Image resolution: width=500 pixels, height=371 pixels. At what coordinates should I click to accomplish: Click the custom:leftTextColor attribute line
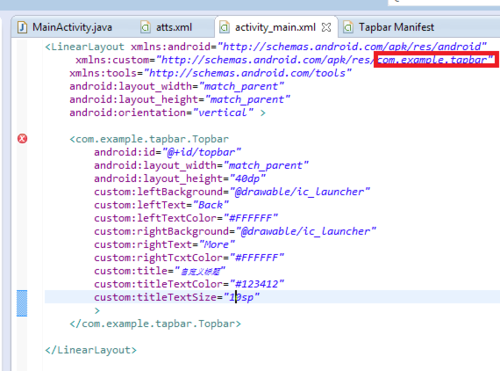coord(186,218)
